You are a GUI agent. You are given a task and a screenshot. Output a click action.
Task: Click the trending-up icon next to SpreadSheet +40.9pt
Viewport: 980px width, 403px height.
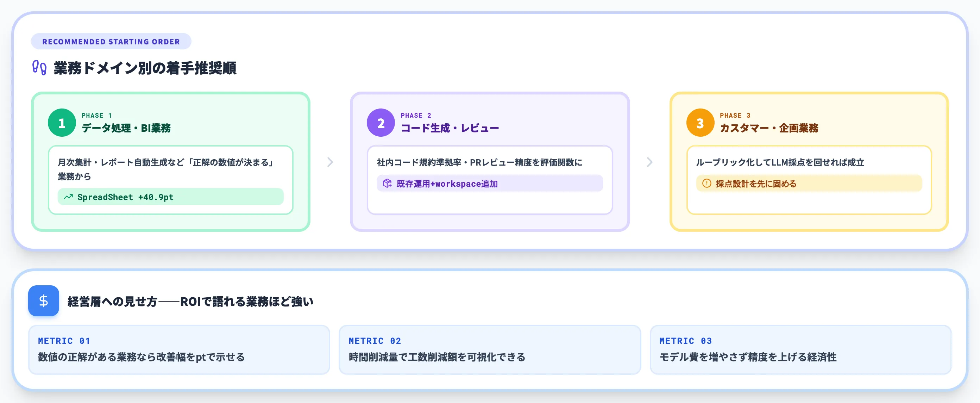pyautogui.click(x=69, y=197)
